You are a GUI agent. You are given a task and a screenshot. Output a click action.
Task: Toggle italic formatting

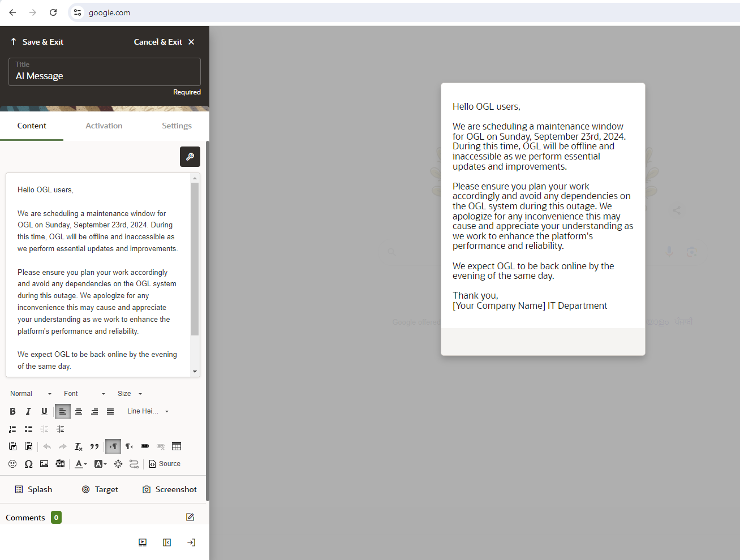point(28,411)
